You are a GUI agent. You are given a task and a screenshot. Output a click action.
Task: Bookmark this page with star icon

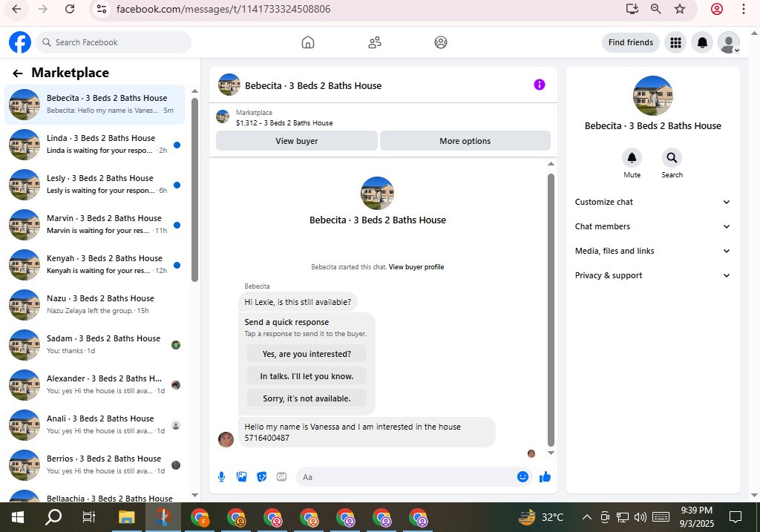pos(680,9)
